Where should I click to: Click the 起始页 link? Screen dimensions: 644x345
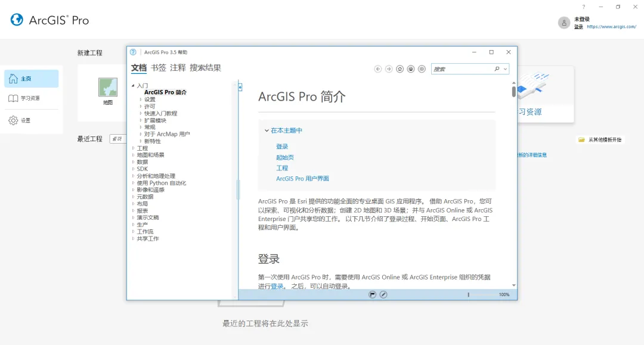(x=284, y=157)
